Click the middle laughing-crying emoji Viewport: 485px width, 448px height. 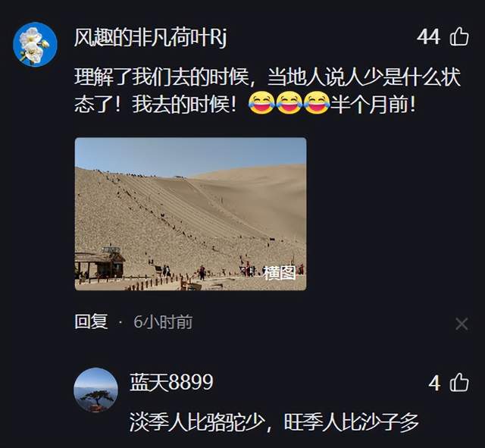tap(289, 103)
